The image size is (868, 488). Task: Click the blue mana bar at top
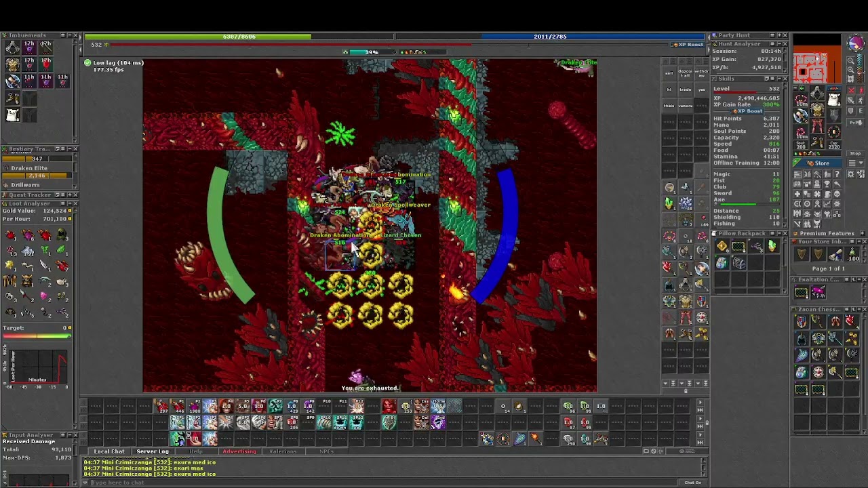click(x=549, y=37)
